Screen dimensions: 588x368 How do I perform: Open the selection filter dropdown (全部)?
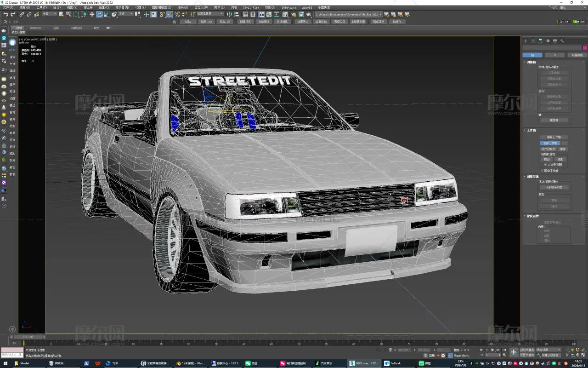click(50, 14)
